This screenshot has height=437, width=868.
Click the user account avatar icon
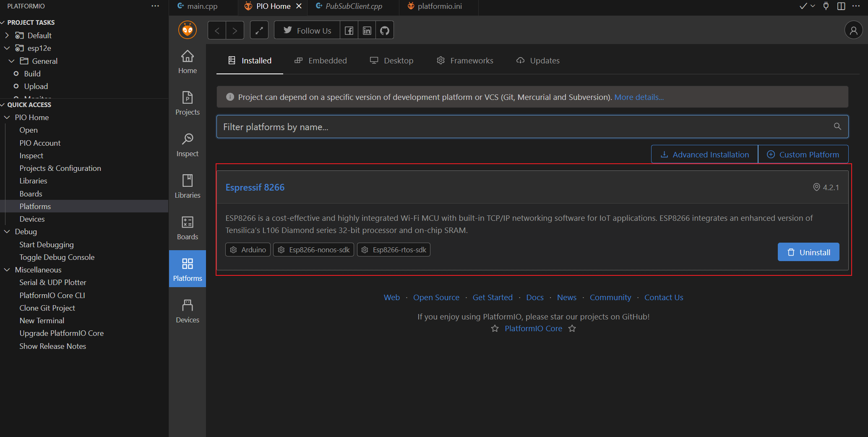(853, 30)
